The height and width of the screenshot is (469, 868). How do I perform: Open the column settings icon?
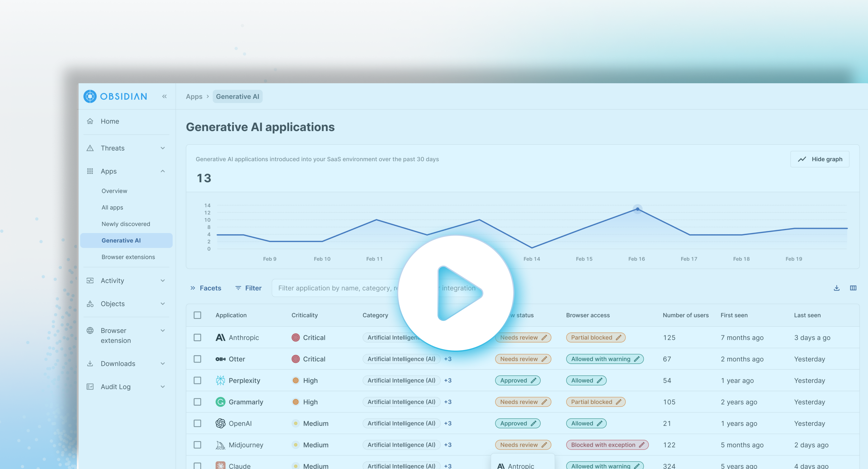pos(853,288)
